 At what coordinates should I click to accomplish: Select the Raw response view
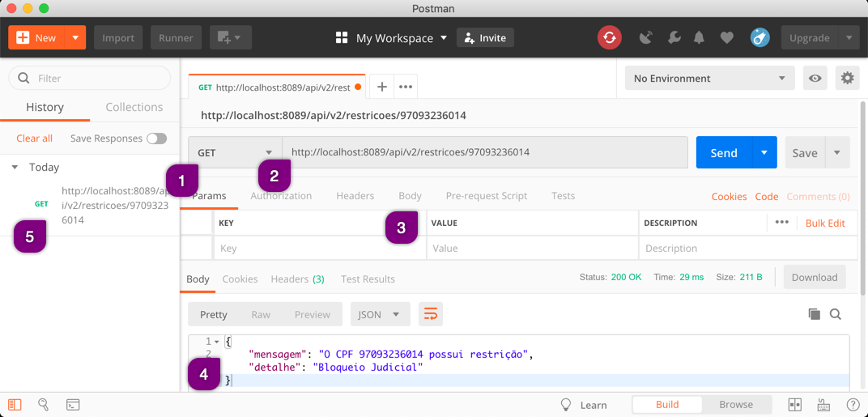261,314
